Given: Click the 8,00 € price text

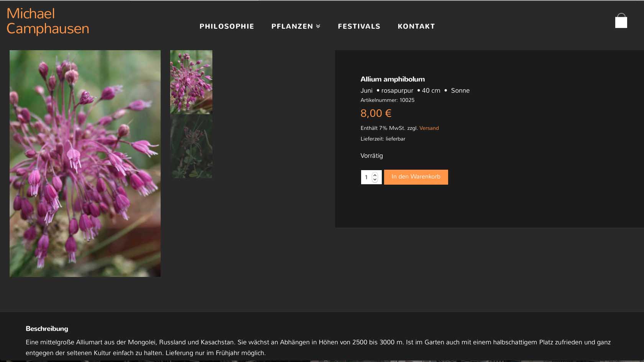Looking at the screenshot, I should (x=376, y=113).
